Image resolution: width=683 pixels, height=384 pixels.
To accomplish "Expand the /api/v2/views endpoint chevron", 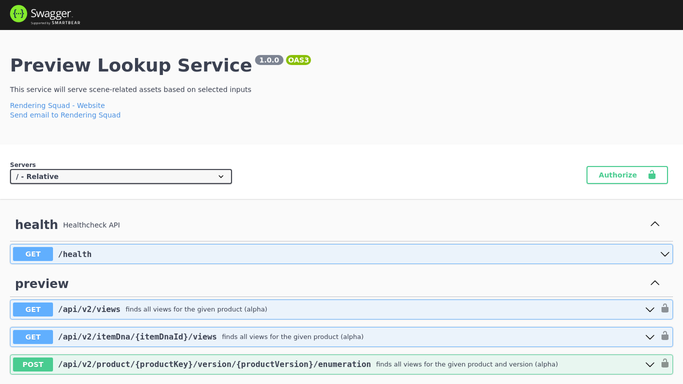I will 649,310.
